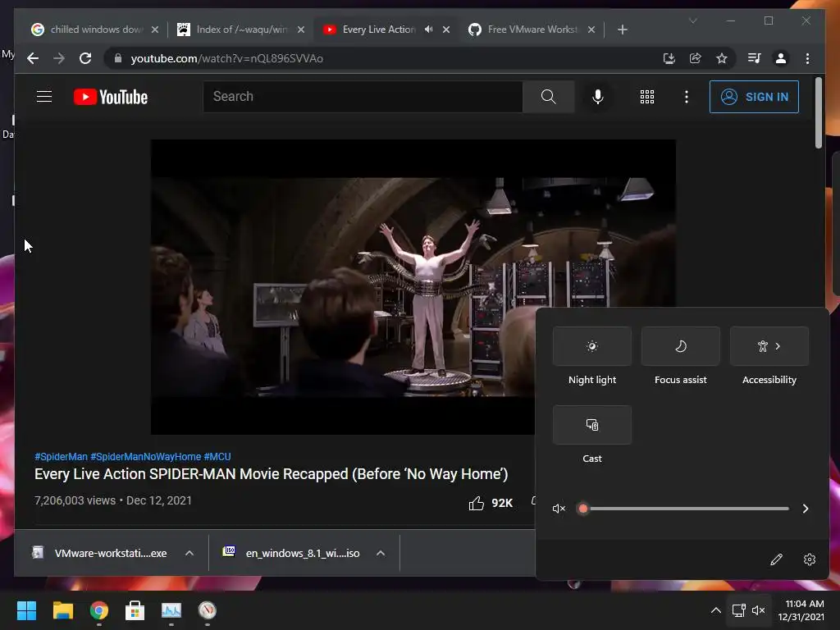Screen dimensions: 840x630
Task: Open the #SpiderManNoWayHome hashtag link
Action: coord(146,456)
